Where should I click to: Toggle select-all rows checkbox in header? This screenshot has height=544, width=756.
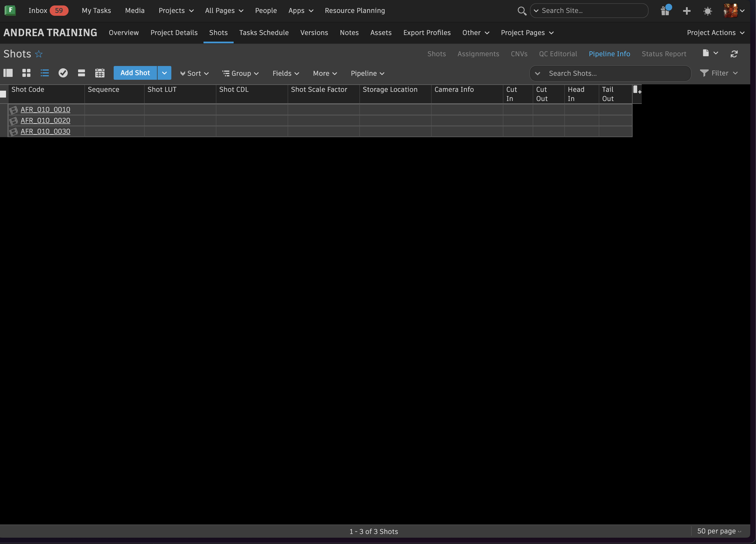pos(3,94)
